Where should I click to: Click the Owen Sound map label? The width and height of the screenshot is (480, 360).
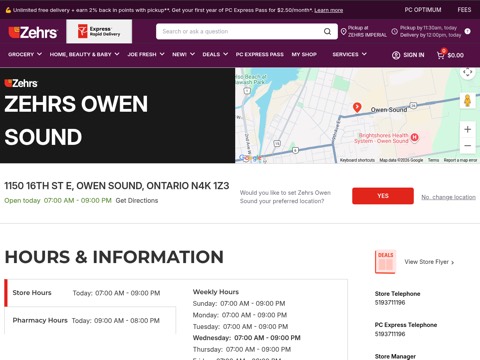[389, 110]
